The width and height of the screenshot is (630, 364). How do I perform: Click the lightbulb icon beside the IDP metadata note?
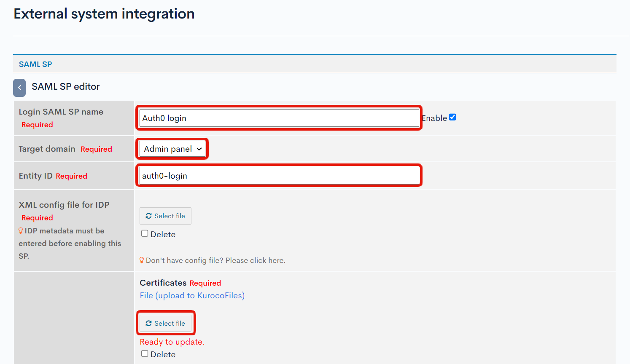click(x=20, y=231)
